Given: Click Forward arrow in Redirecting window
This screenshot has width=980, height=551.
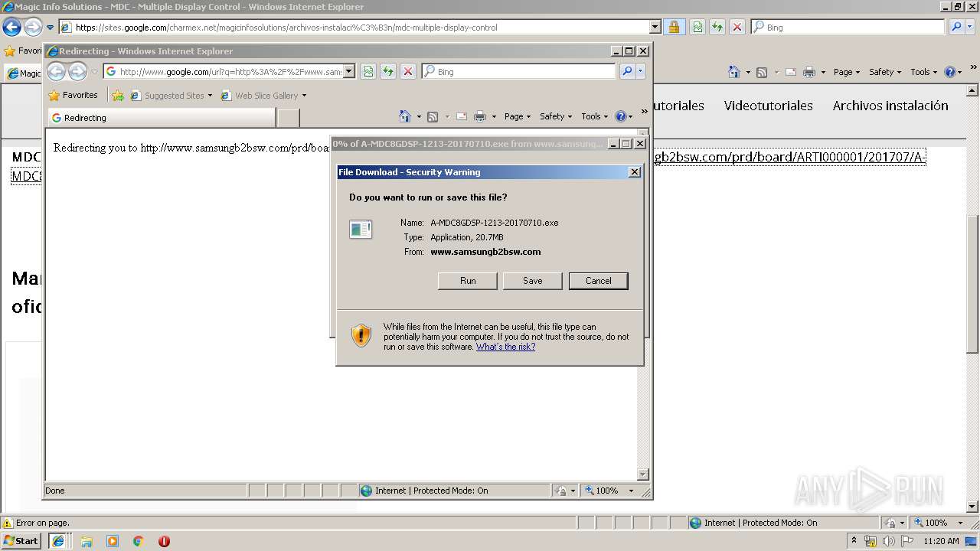Looking at the screenshot, I should tap(77, 72).
